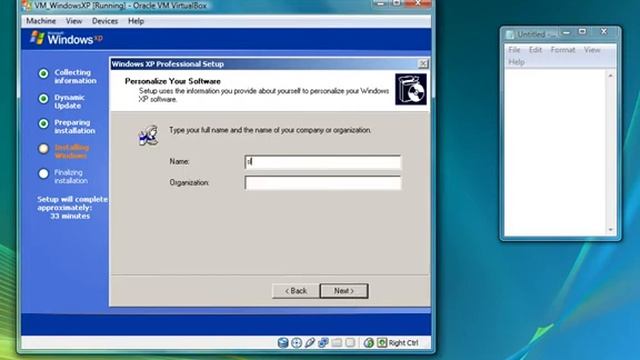The image size is (640, 360).
Task: Click the setup user icon beside instructions
Action: (x=148, y=136)
